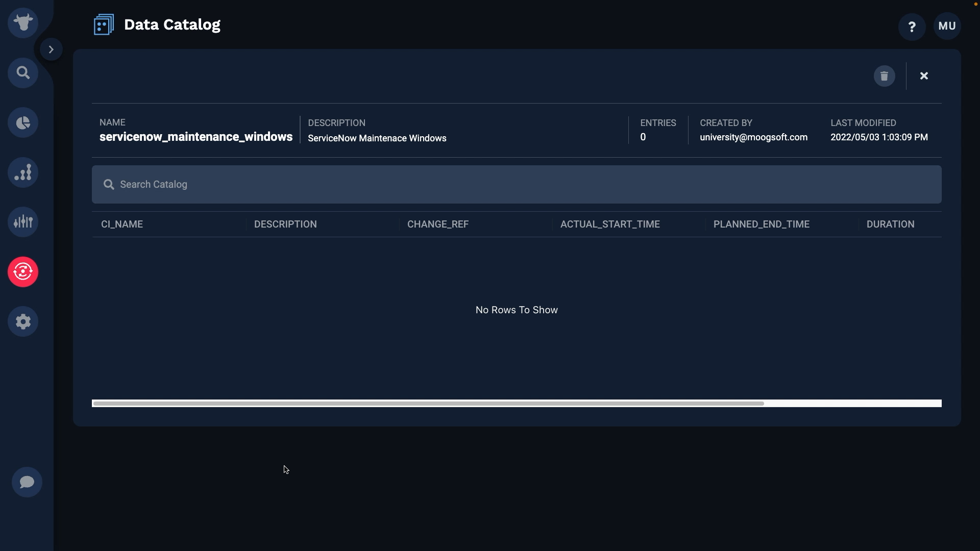Click the last modified date 2022/05/03

click(879, 137)
